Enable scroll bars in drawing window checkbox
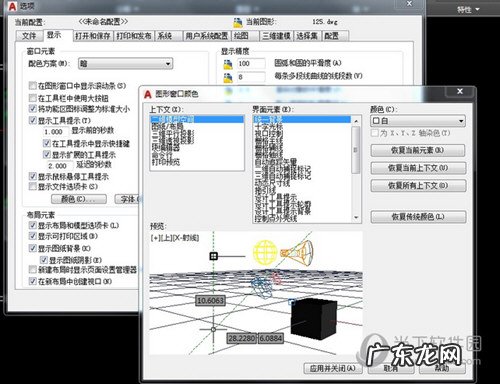The image size is (500, 384). tap(32, 86)
